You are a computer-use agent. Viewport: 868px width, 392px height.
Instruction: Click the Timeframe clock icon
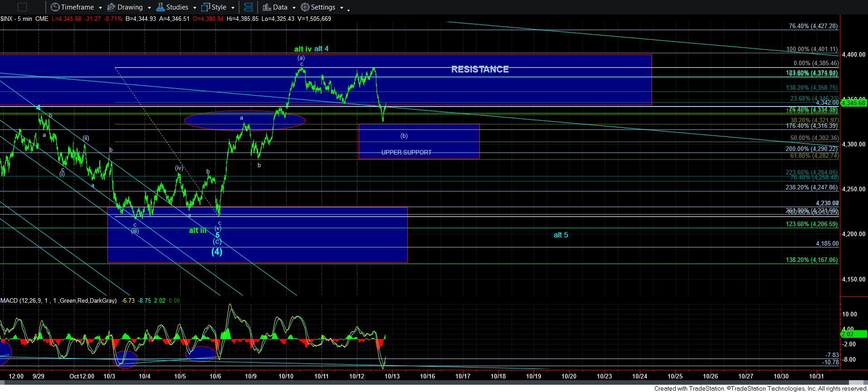coord(55,7)
